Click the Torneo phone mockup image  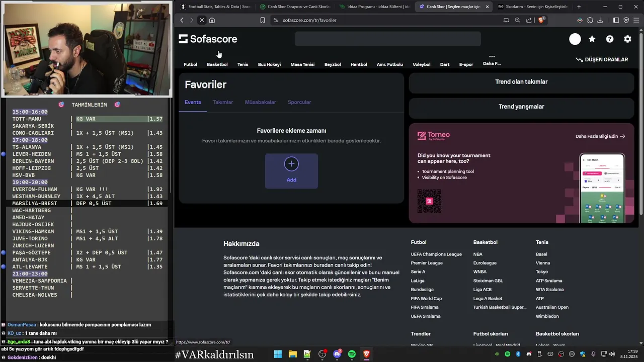(602, 188)
